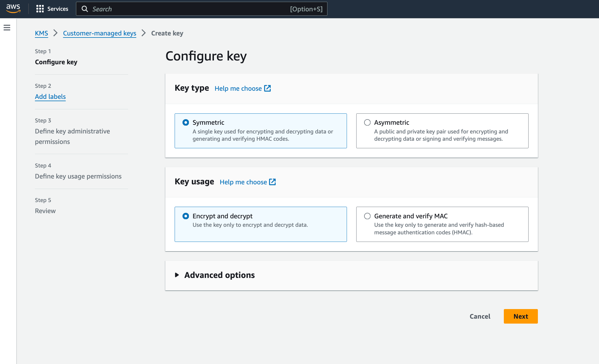Open Key type Help me choose link

(x=238, y=88)
